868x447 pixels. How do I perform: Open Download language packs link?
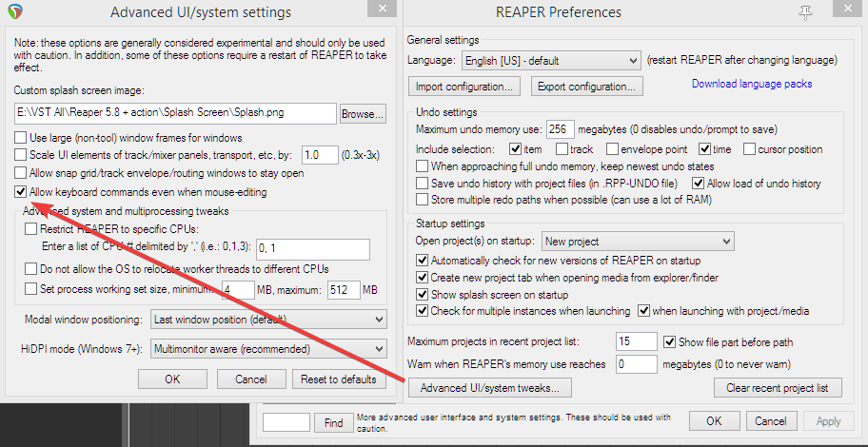click(752, 84)
